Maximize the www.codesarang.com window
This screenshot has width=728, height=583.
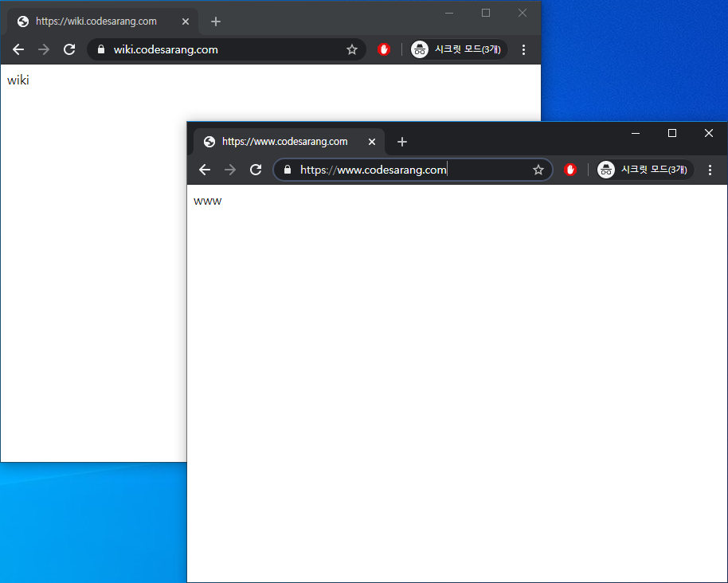(671, 133)
